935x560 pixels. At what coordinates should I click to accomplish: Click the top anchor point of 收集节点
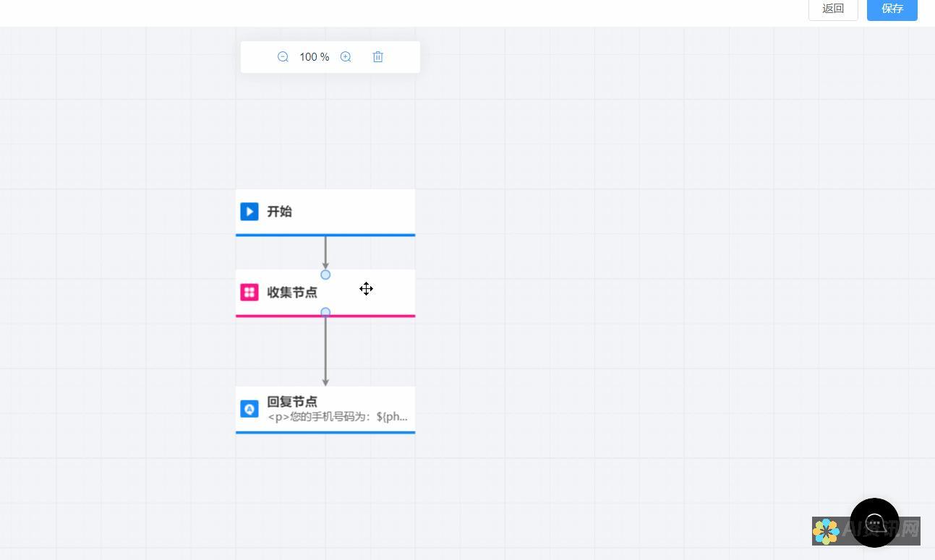click(x=325, y=275)
